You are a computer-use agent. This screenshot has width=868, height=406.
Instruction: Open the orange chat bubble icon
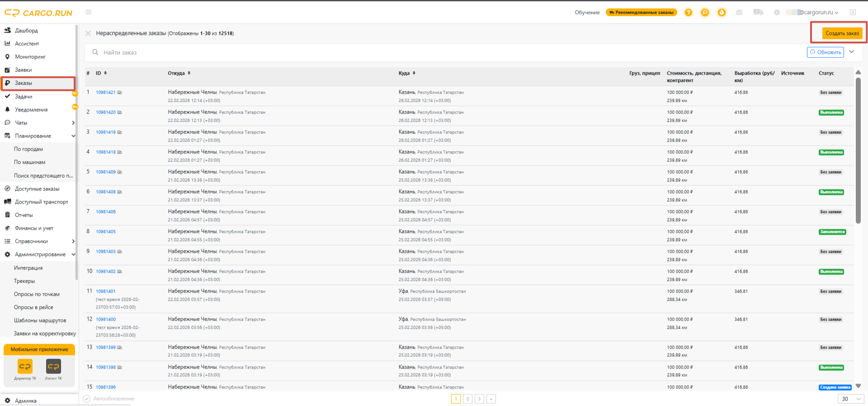705,13
